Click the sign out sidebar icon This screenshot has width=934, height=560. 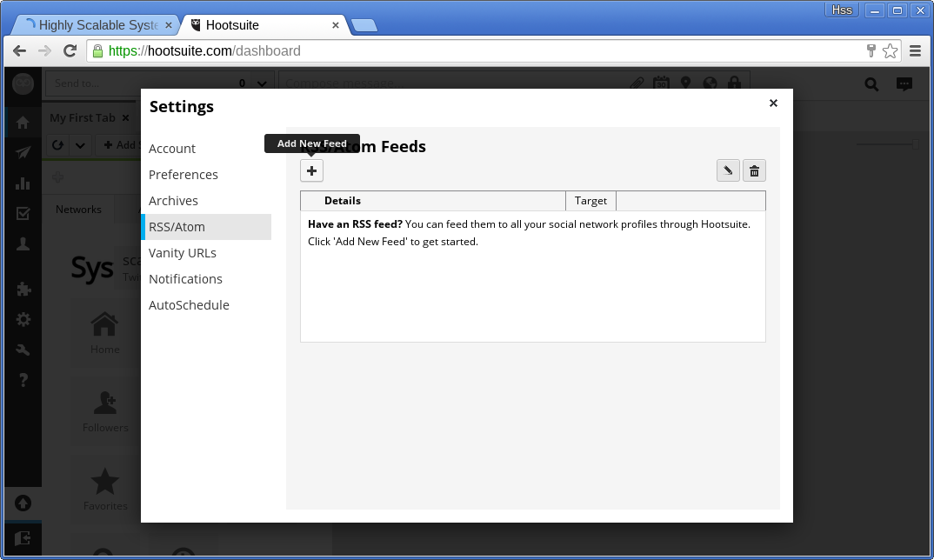pos(23,538)
